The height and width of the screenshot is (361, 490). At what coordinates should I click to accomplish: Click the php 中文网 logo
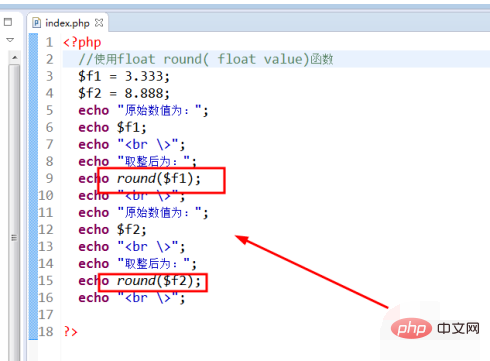pos(435,328)
